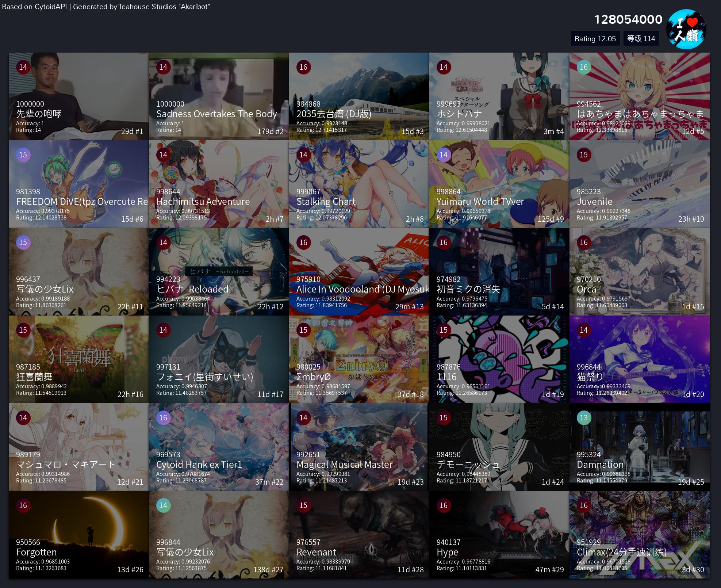Image resolution: width=721 pixels, height=588 pixels.
Task: Click the score 975910 on Alice In Voodooland
Action: tap(308, 279)
